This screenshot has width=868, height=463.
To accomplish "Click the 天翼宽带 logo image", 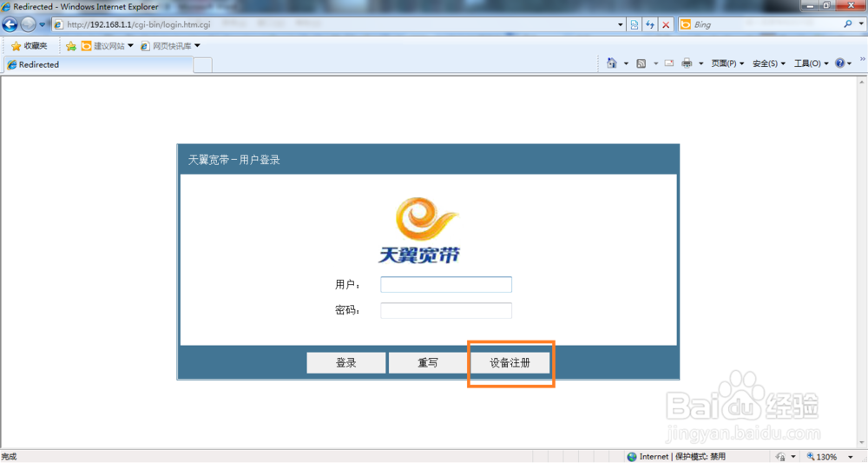I will (x=419, y=229).
